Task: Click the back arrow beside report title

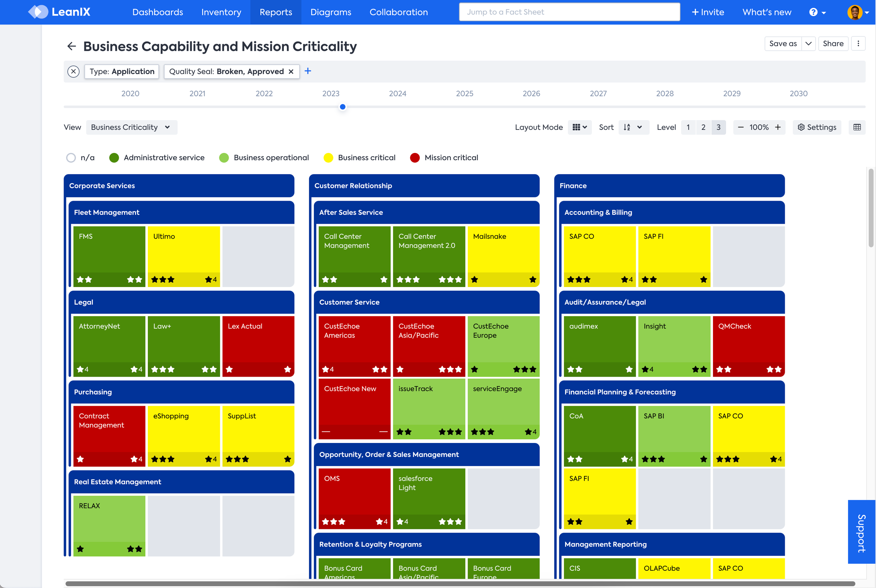Action: (71, 46)
